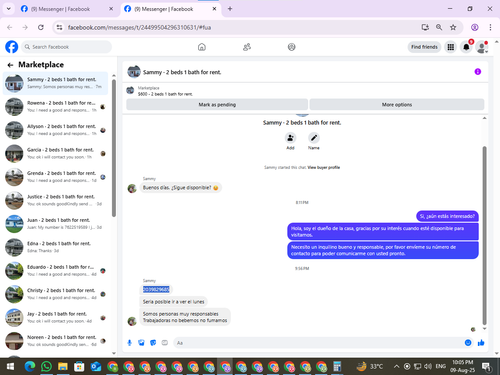Image resolution: width=500 pixels, height=375 pixels.
Task: Open Chrome three-dot menu
Action: click(x=490, y=27)
